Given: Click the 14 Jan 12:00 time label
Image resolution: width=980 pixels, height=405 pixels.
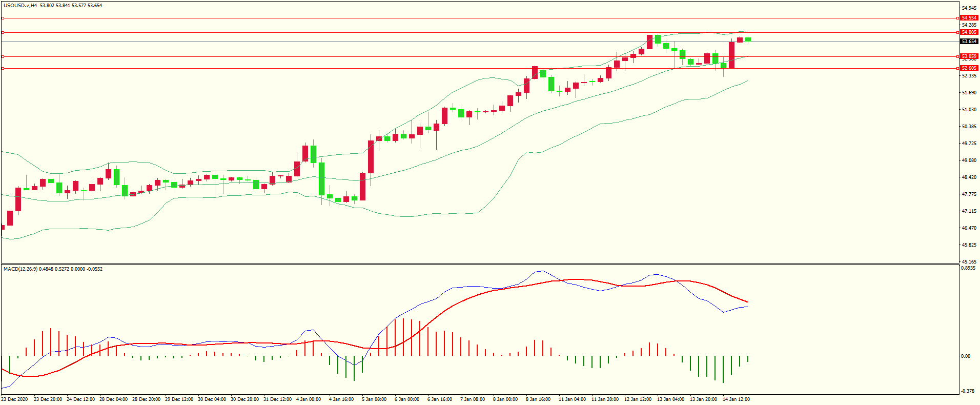Looking at the screenshot, I should (736, 399).
